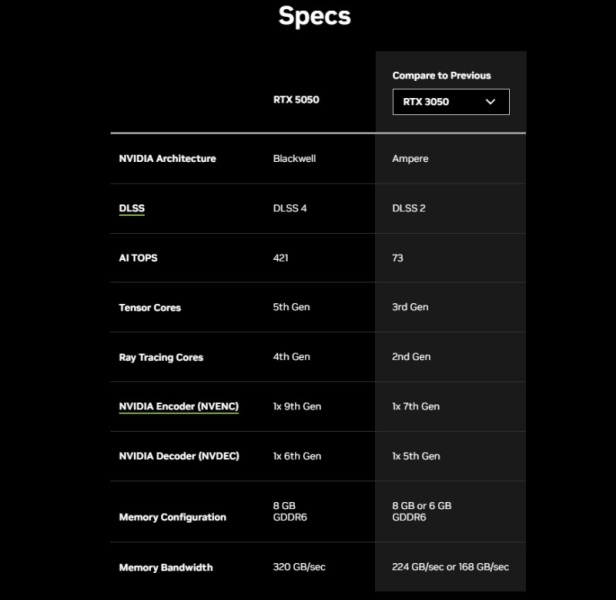Click the chevron arrow beside RTX 3050
The image size is (616, 600).
point(490,101)
